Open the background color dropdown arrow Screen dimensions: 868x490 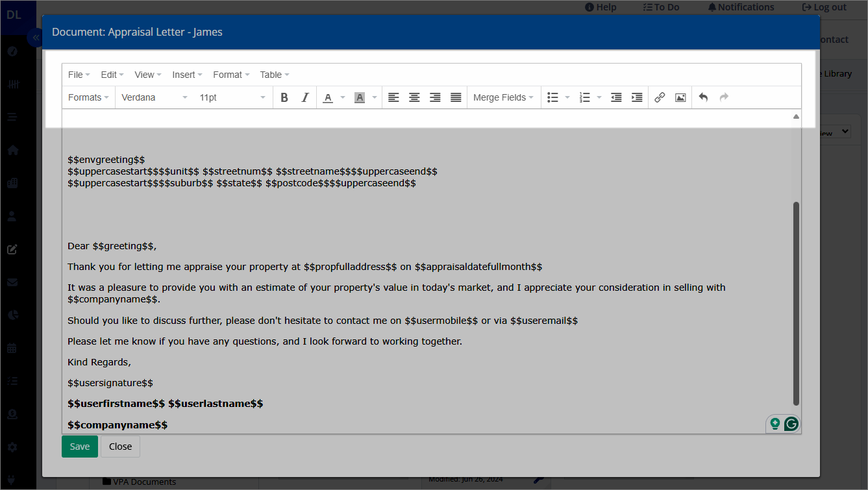click(x=375, y=97)
